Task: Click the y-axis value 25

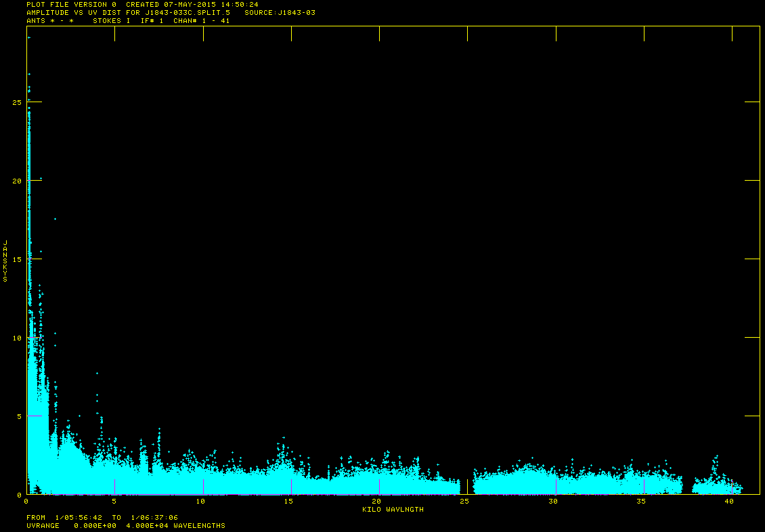Action: pyautogui.click(x=17, y=102)
